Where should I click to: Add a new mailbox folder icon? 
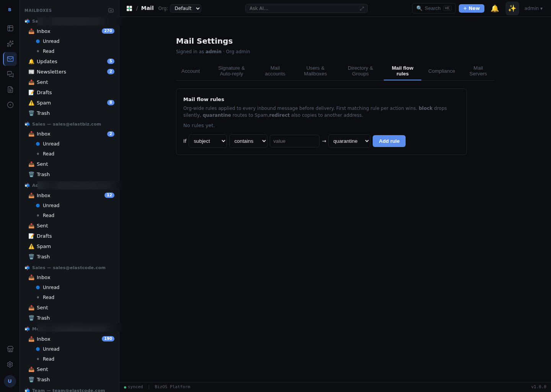pyautogui.click(x=111, y=10)
